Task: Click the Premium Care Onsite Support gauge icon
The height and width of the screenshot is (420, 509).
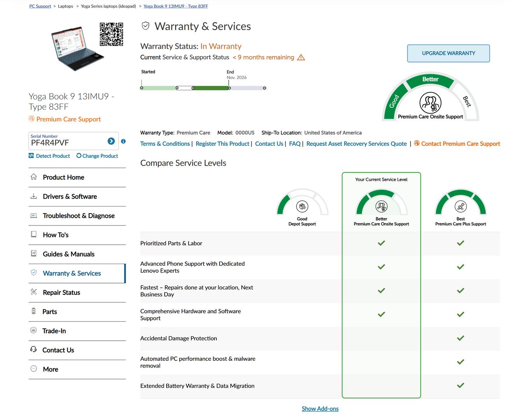Action: point(430,103)
